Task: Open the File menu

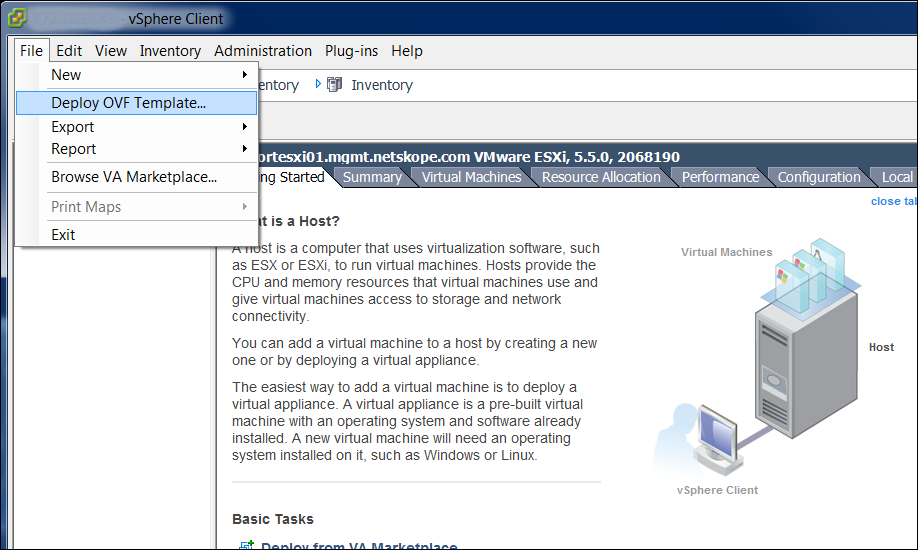Action: tap(31, 51)
